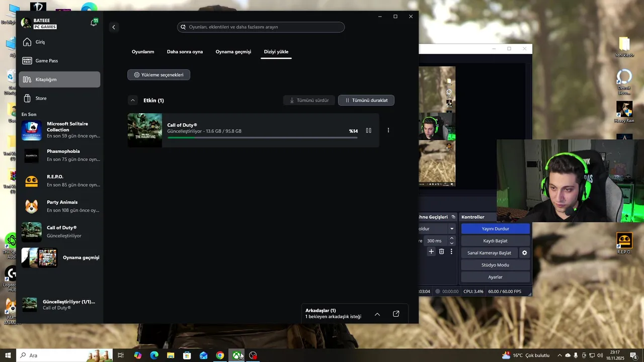Open the Store section
This screenshot has width=644, height=362.
[59, 98]
